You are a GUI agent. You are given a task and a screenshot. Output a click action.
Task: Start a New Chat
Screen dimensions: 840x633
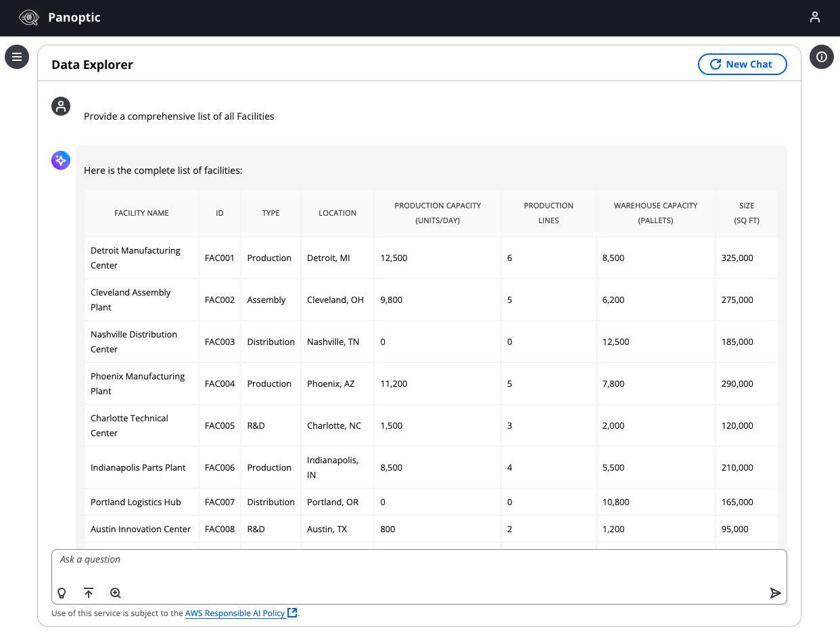[742, 64]
